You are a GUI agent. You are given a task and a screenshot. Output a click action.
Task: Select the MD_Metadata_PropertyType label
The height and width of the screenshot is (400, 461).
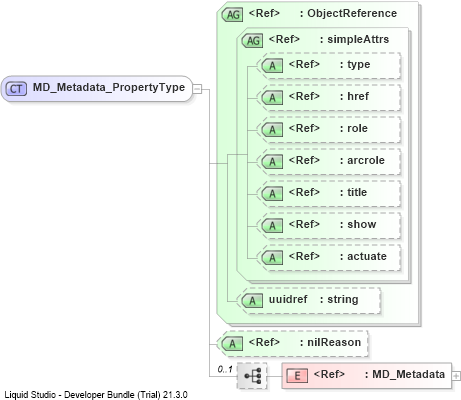(109, 87)
